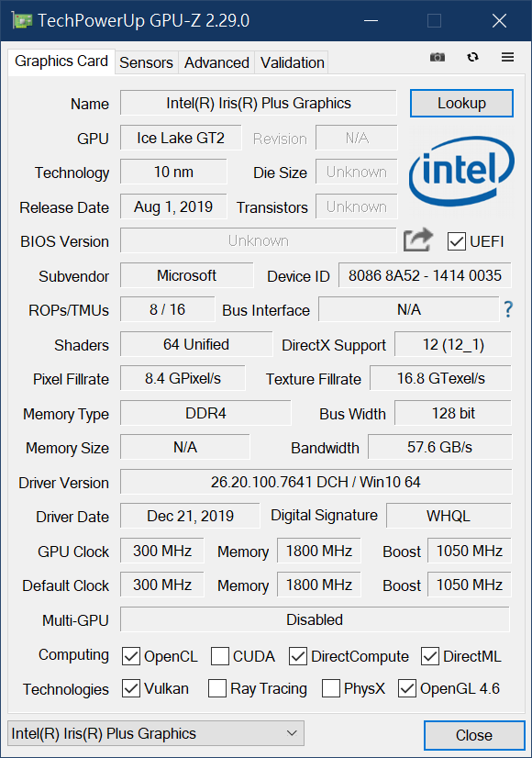Click the Intel logo image

point(461,171)
